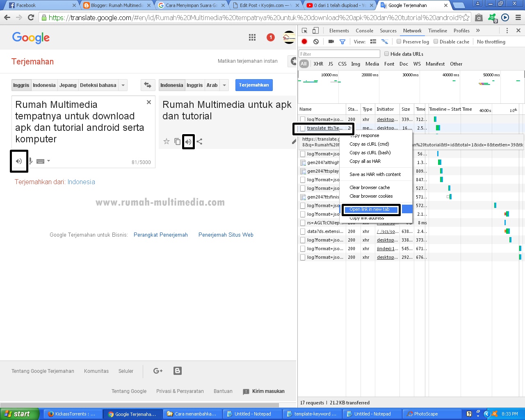The image size is (525, 420).
Task: Toggle the network filter bar
Action: point(342,41)
